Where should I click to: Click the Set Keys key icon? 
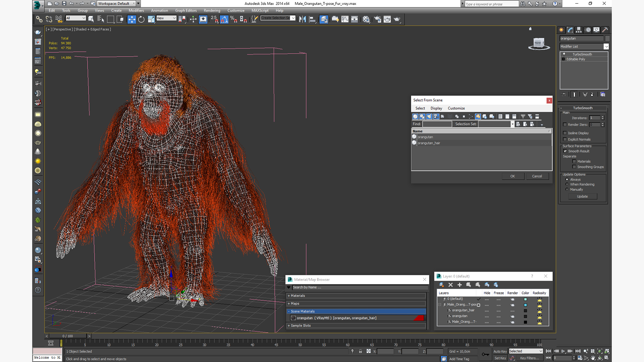click(x=485, y=354)
